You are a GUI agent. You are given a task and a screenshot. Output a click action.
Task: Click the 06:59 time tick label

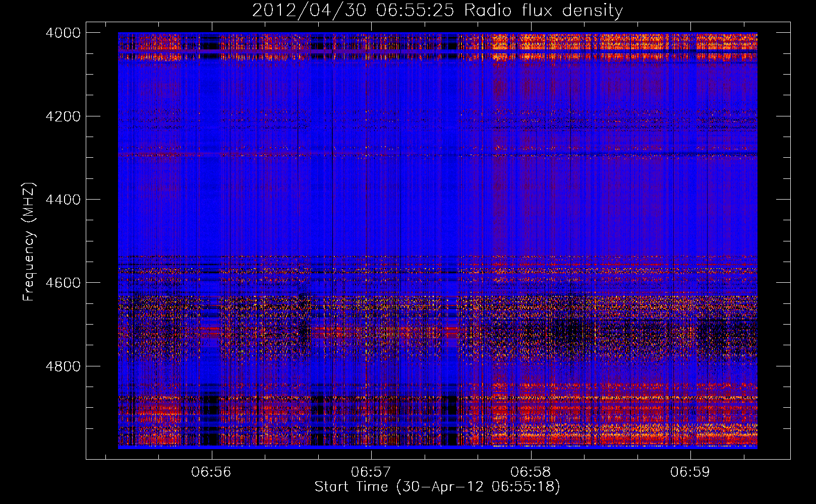point(690,472)
